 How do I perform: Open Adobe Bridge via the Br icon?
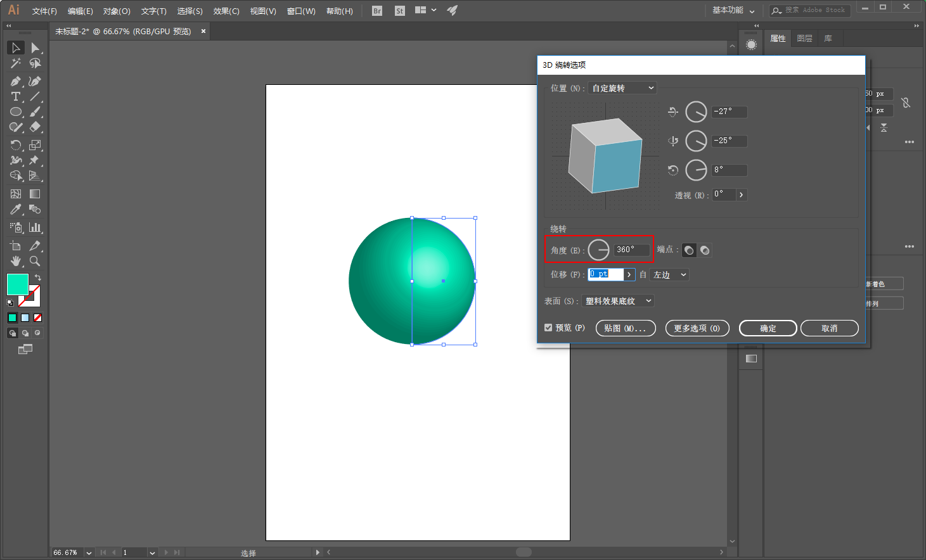tap(376, 11)
